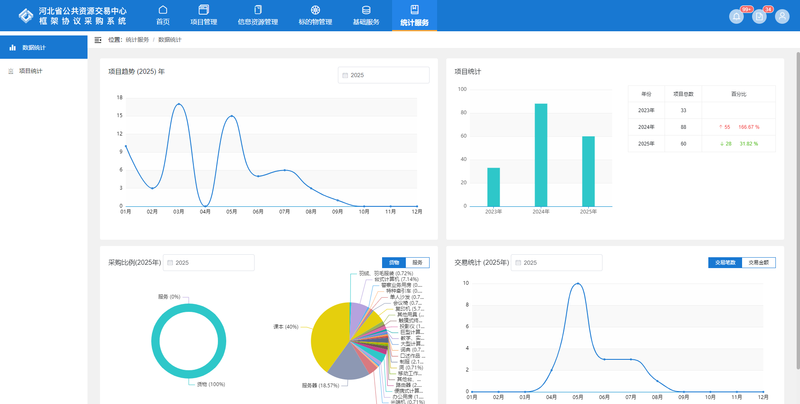
Task: Click the 统计服务 breadcrumb link
Action: click(138, 40)
